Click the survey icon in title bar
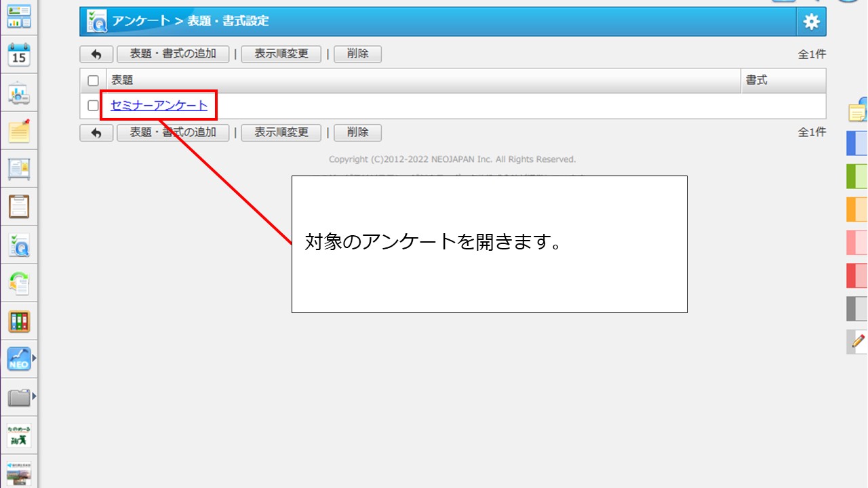Viewport: 868px width, 488px height. pos(97,22)
